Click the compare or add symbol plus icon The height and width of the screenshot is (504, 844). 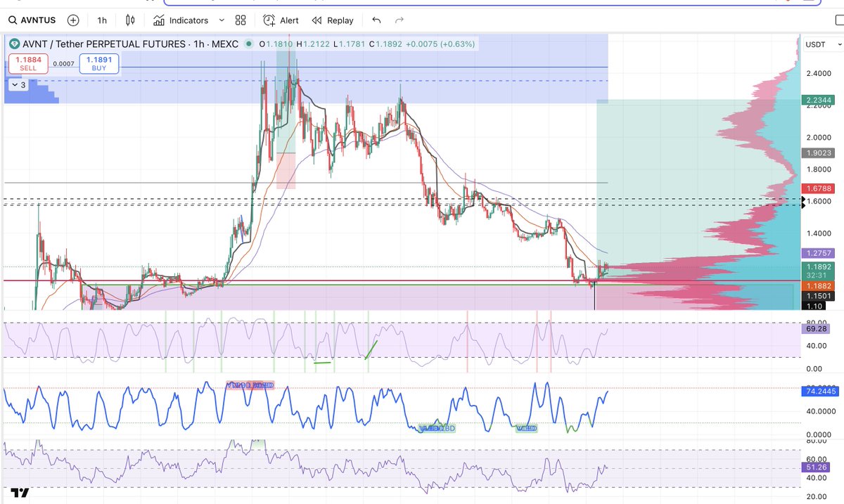74,20
